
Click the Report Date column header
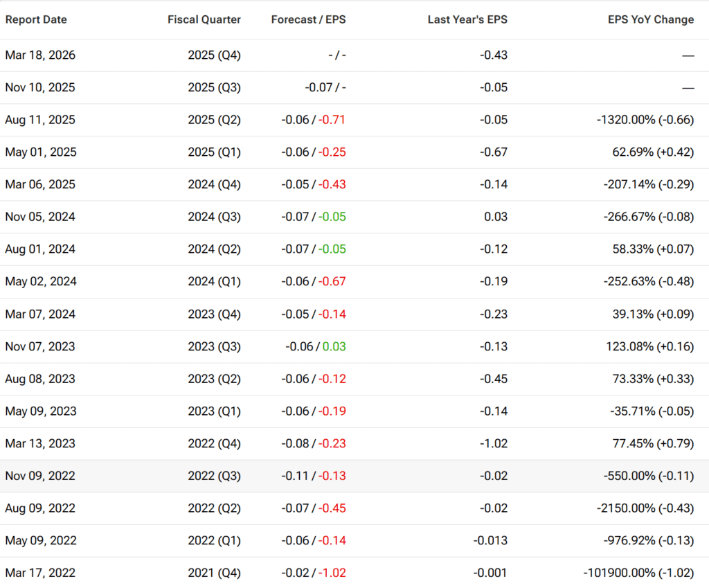click(x=36, y=19)
